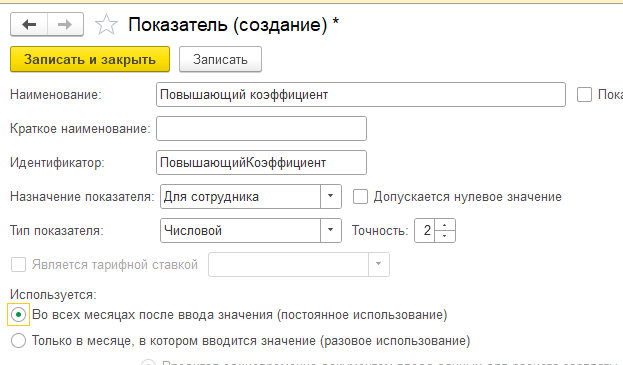Edit the Идентификатор field

(261, 162)
